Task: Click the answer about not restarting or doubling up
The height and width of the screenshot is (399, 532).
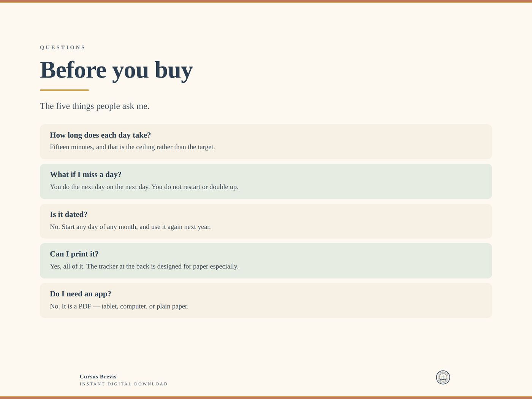Action: 144,187
